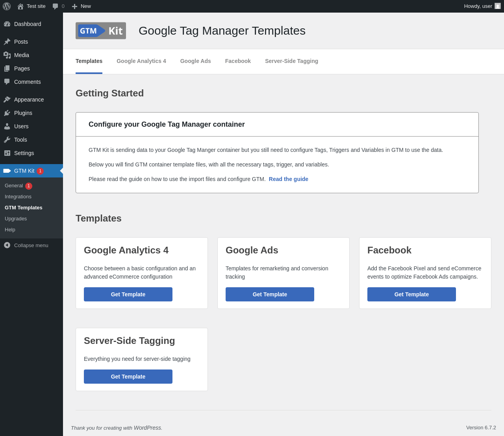Click the Collapse menu arrow icon

[7, 245]
